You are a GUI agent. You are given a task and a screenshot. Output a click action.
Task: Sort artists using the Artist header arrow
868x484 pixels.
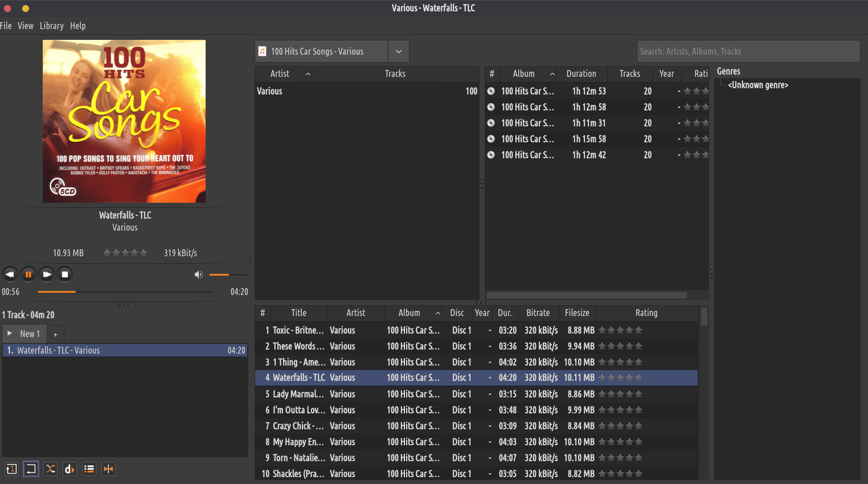308,74
